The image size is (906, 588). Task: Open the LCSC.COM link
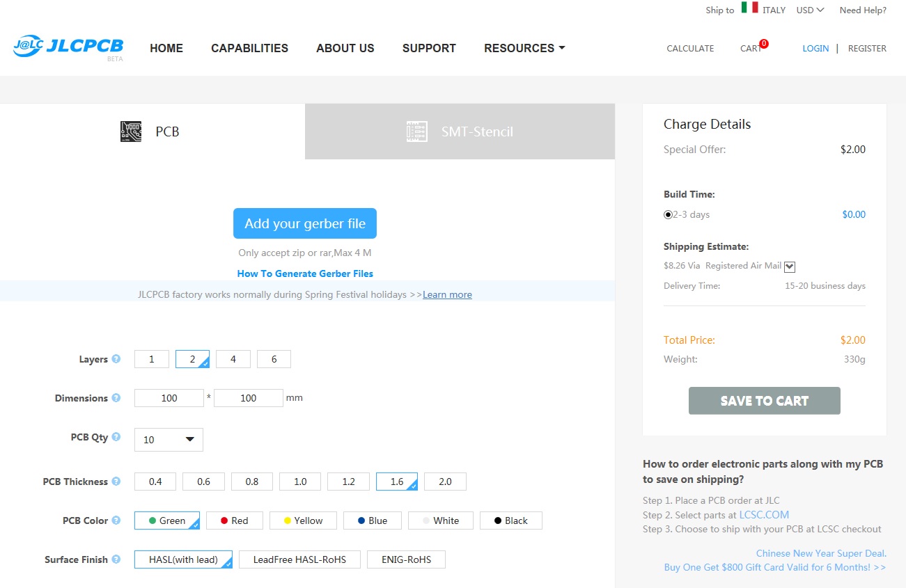764,515
